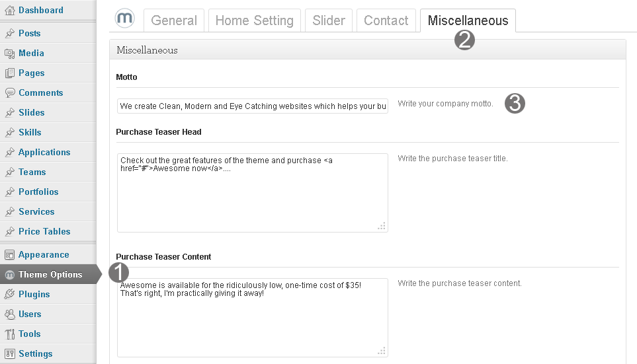Screen dimensions: 637x364
Task: Open Price Tables menu item
Action: click(44, 231)
